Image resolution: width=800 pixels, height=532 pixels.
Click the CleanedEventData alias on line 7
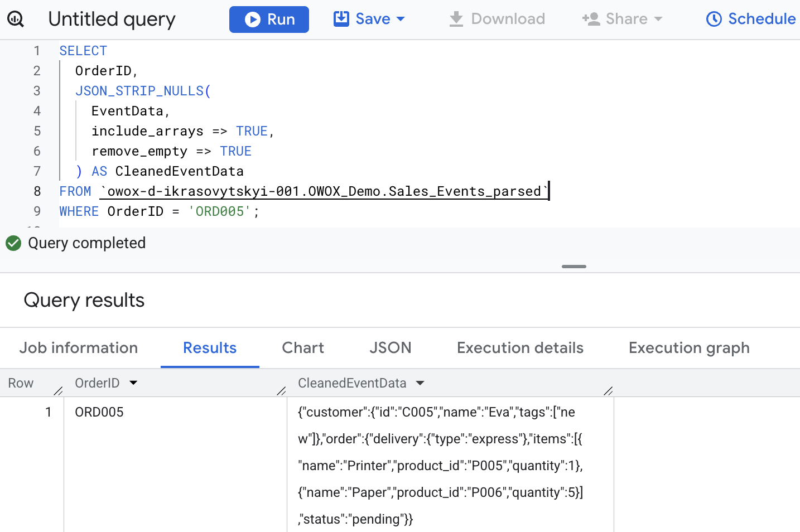[180, 171]
